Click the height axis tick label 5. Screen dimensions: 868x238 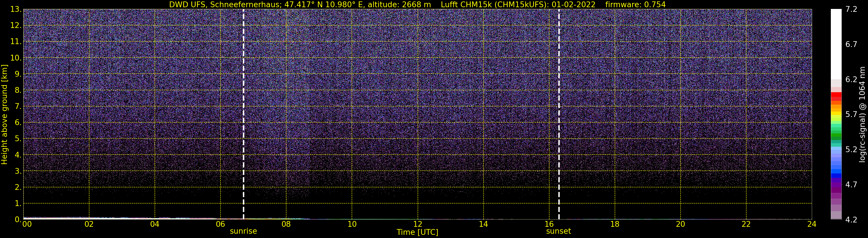coord(18,139)
